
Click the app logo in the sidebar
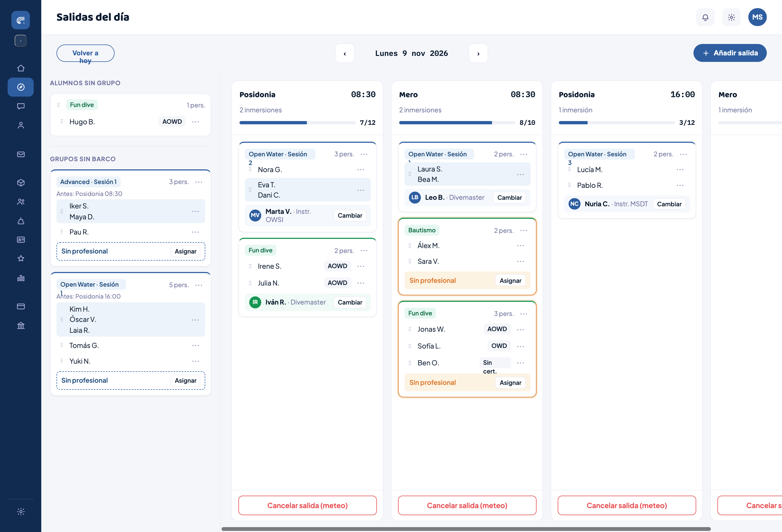point(21,20)
